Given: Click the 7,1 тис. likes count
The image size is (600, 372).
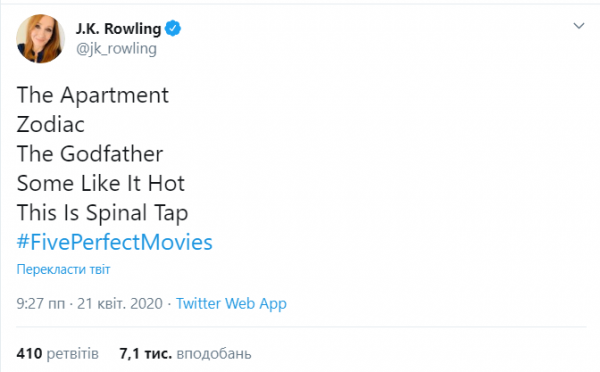Looking at the screenshot, I should click(145, 354).
